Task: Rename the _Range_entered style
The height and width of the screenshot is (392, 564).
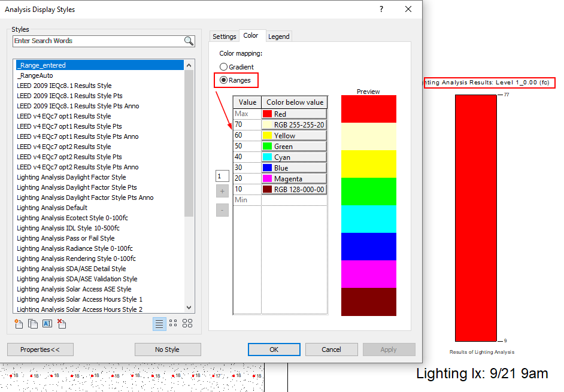Action: coord(47,323)
